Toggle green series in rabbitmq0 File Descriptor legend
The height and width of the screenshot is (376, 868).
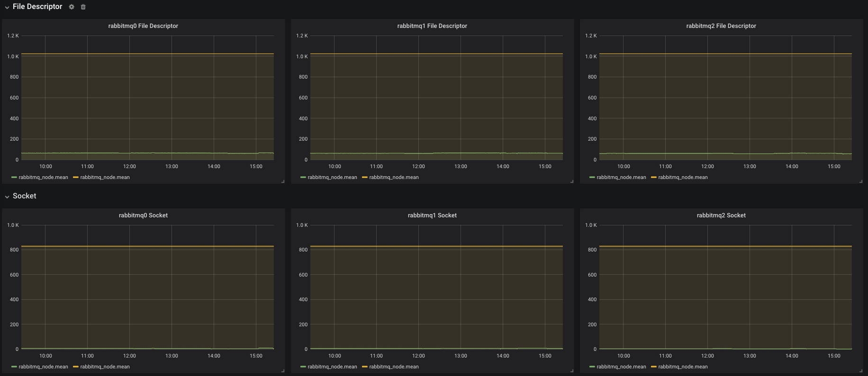[x=43, y=178]
